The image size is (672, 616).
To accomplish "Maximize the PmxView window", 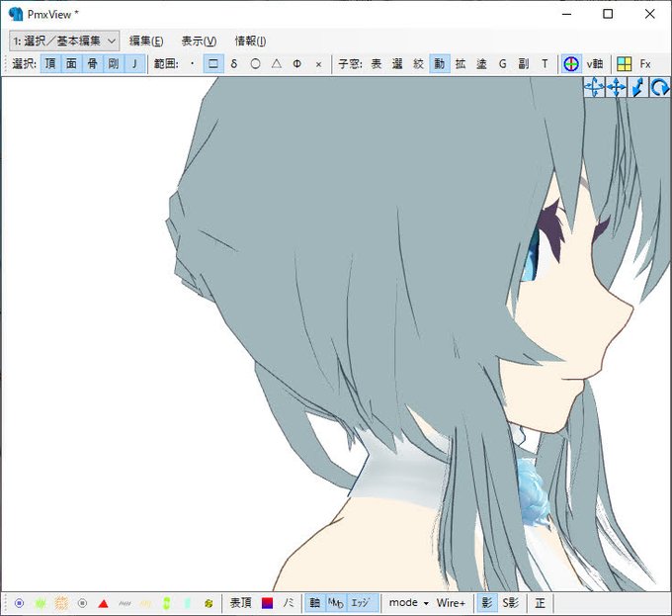I will [608, 14].
